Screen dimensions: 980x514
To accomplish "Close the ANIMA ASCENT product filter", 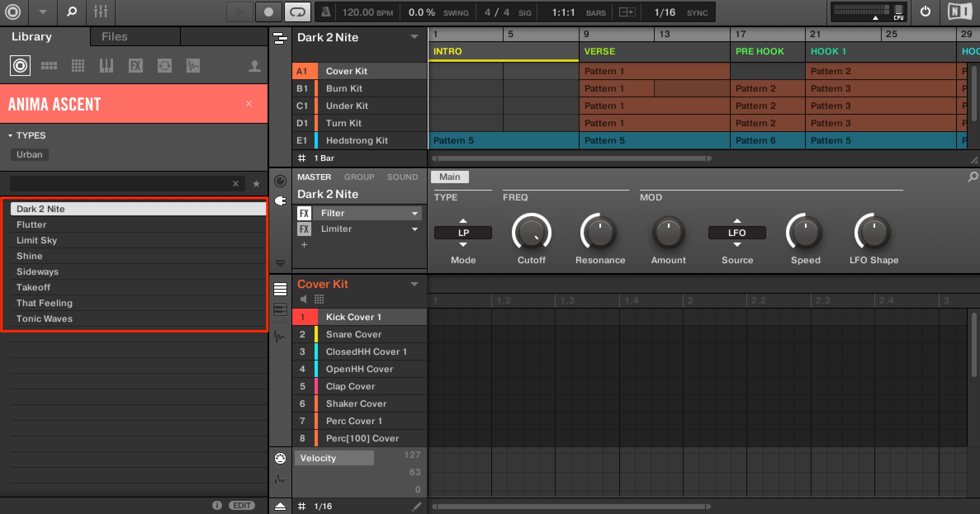I will point(249,104).
